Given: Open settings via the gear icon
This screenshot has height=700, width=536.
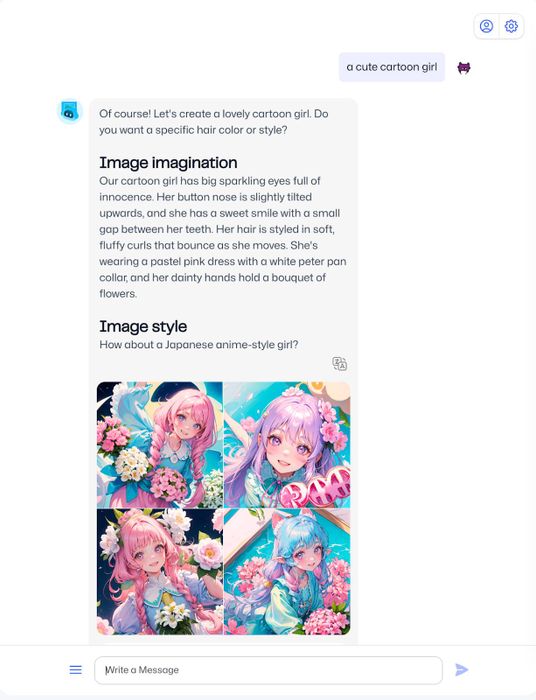Looking at the screenshot, I should tap(511, 26).
